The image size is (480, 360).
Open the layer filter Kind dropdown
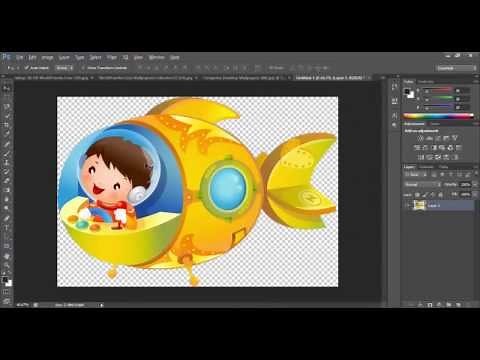point(416,174)
